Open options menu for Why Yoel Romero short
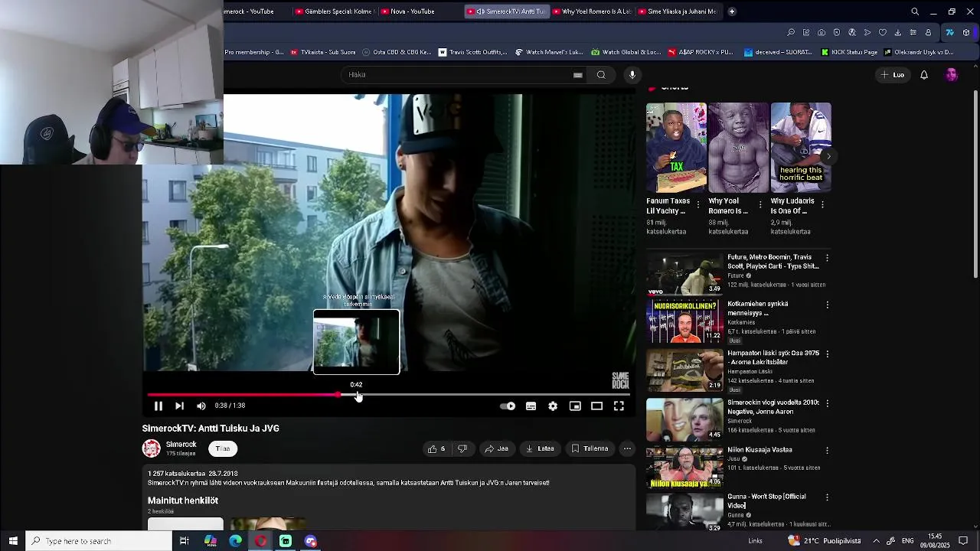980x551 pixels. 760,204
